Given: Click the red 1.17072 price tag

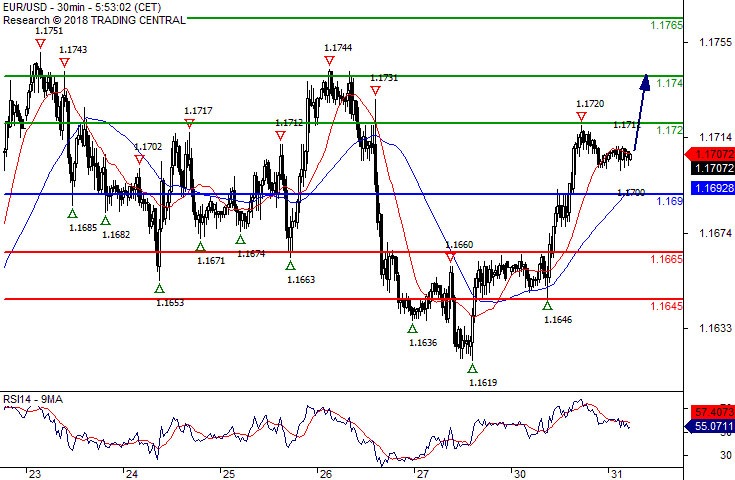Looking at the screenshot, I should click(x=711, y=154).
